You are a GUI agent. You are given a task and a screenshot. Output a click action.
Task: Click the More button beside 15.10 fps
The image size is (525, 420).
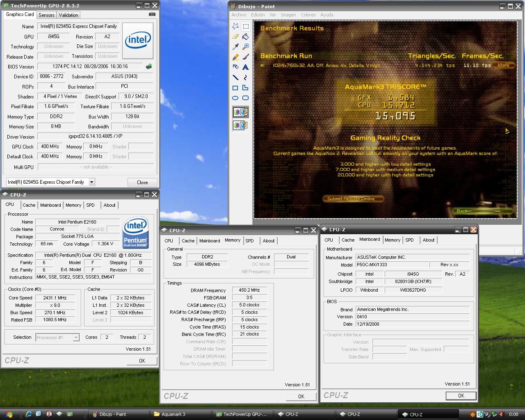point(504,65)
